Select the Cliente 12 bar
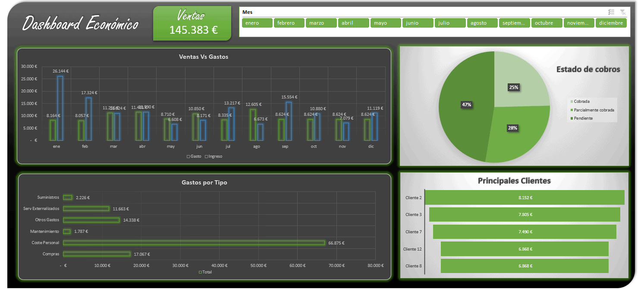The image size is (644, 289). (x=525, y=249)
